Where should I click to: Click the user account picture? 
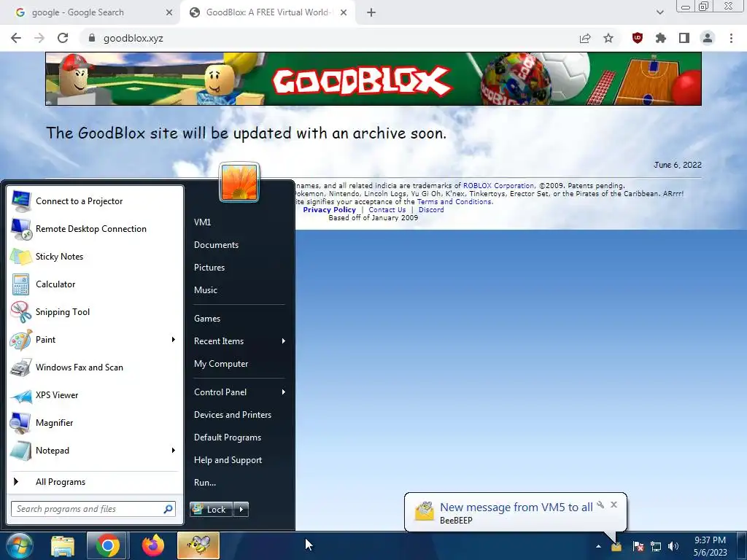pyautogui.click(x=239, y=182)
